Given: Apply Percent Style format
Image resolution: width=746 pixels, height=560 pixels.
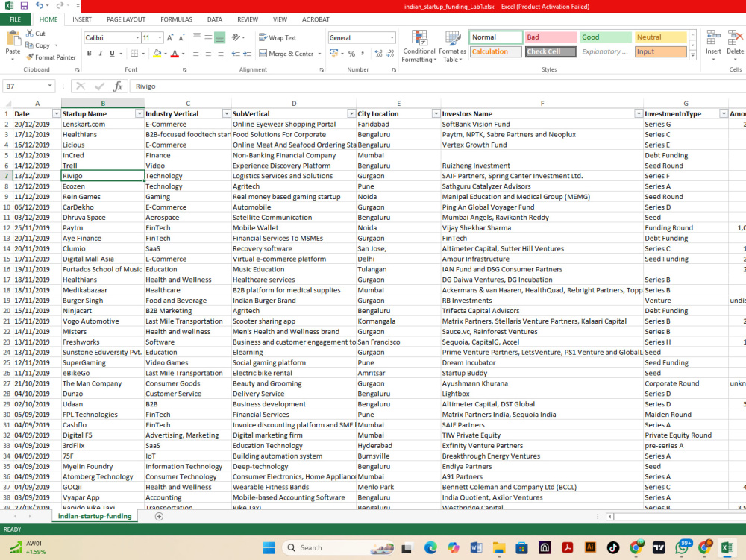Looking at the screenshot, I should (x=351, y=54).
